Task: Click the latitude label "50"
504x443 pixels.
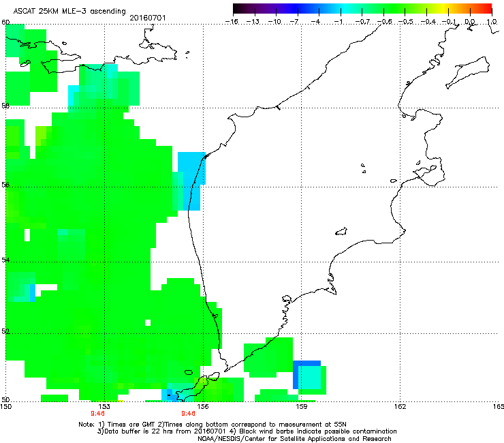Action: 5,399
